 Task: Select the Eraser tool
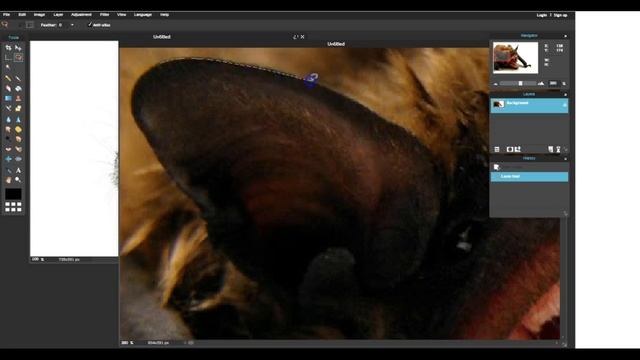tap(8, 88)
